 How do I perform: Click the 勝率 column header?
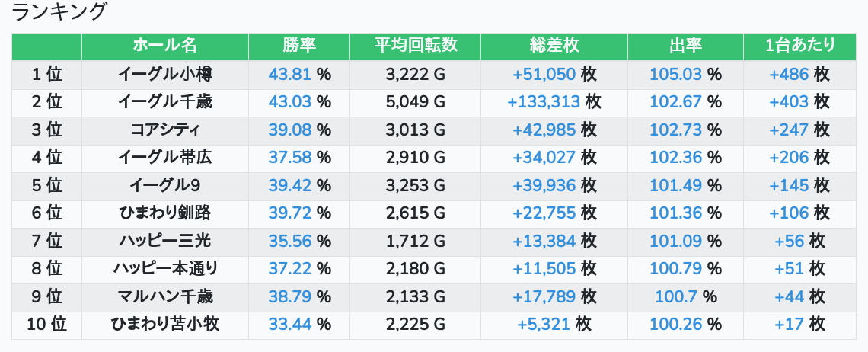299,46
